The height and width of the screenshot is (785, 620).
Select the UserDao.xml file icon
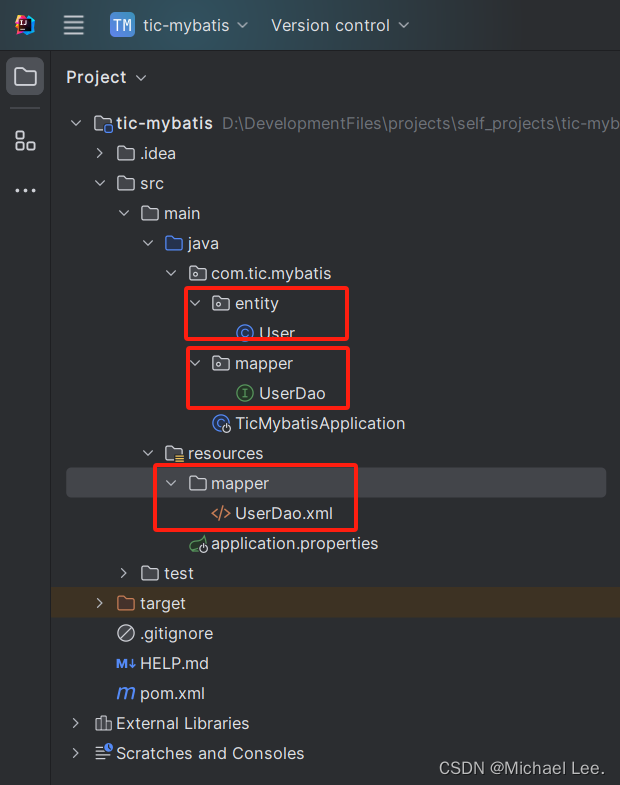(x=221, y=514)
